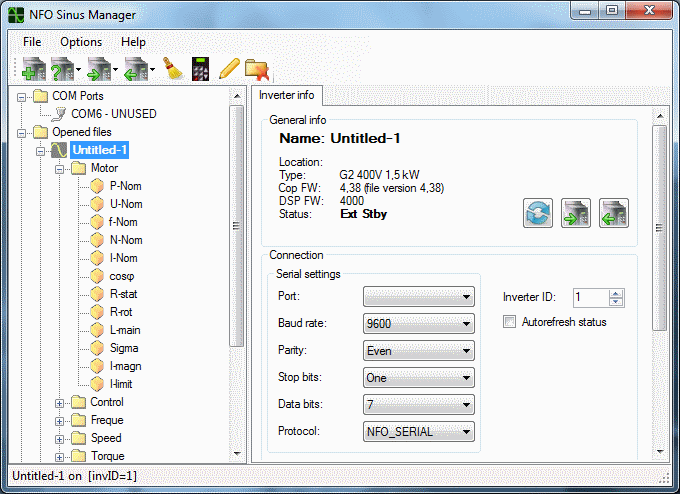Open the Stop bits dropdown

pos(418,378)
